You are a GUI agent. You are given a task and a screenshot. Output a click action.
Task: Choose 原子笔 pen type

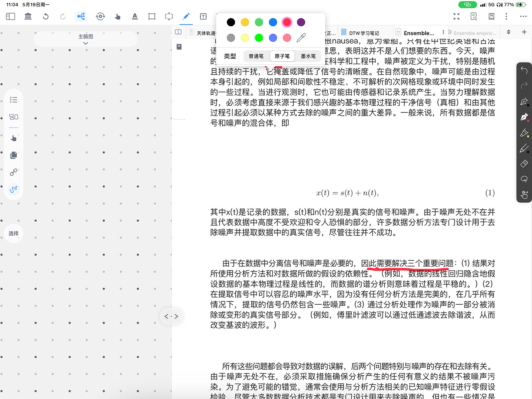(x=282, y=56)
